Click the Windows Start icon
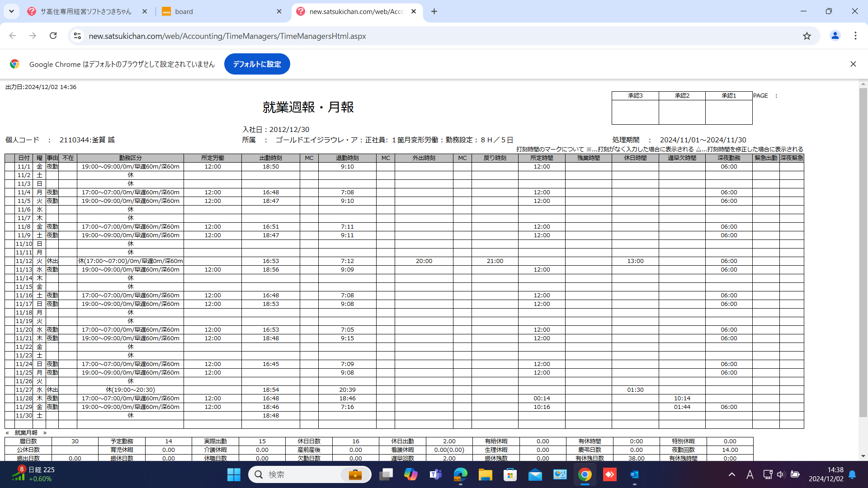Viewport: 868px width, 488px height. 234,474
